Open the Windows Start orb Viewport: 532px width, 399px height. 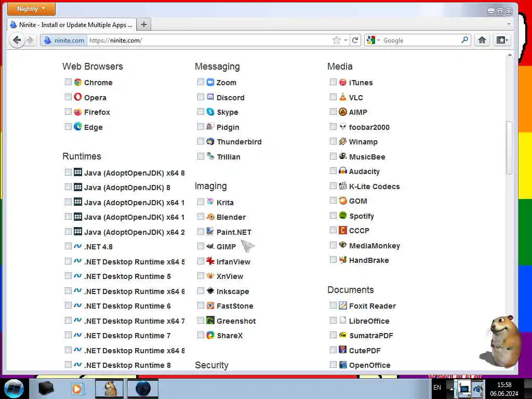14,389
